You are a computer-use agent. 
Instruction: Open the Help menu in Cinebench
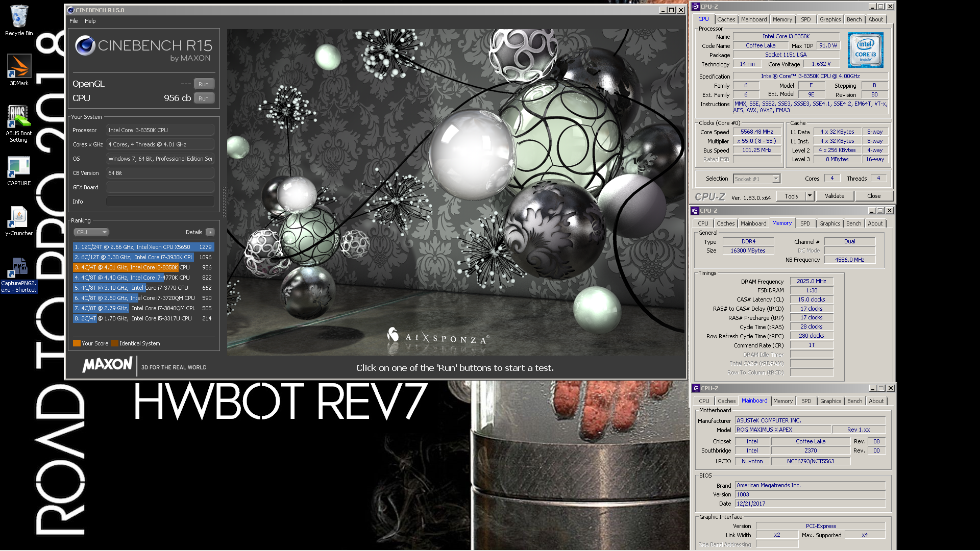[90, 21]
